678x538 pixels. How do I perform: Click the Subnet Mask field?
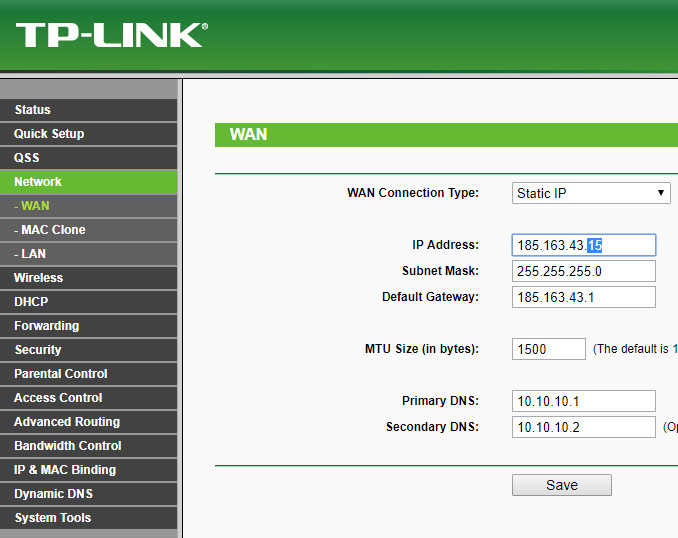(x=583, y=271)
